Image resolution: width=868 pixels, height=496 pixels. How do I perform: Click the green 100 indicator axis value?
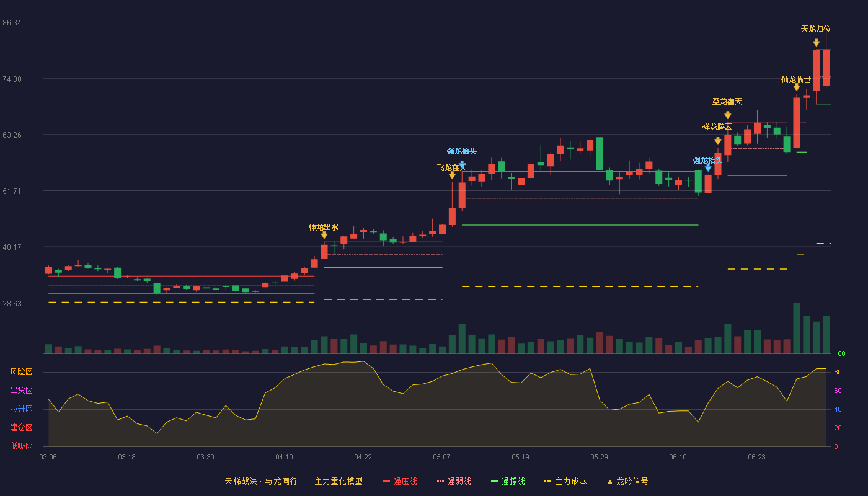[x=839, y=354]
